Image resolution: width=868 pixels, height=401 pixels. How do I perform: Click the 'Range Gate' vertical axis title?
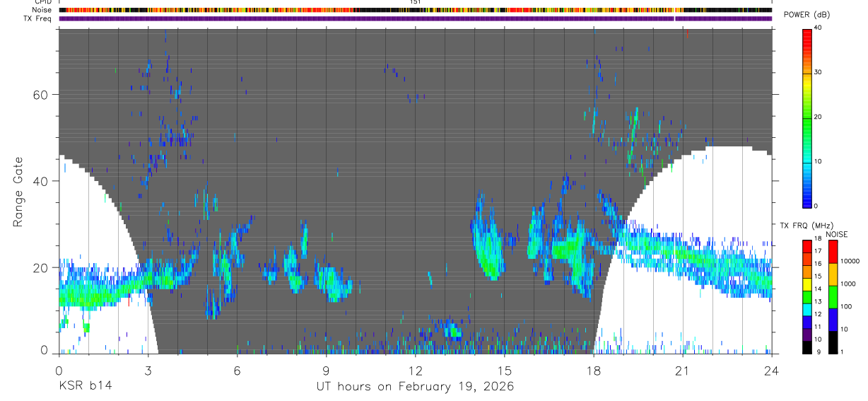(x=18, y=192)
